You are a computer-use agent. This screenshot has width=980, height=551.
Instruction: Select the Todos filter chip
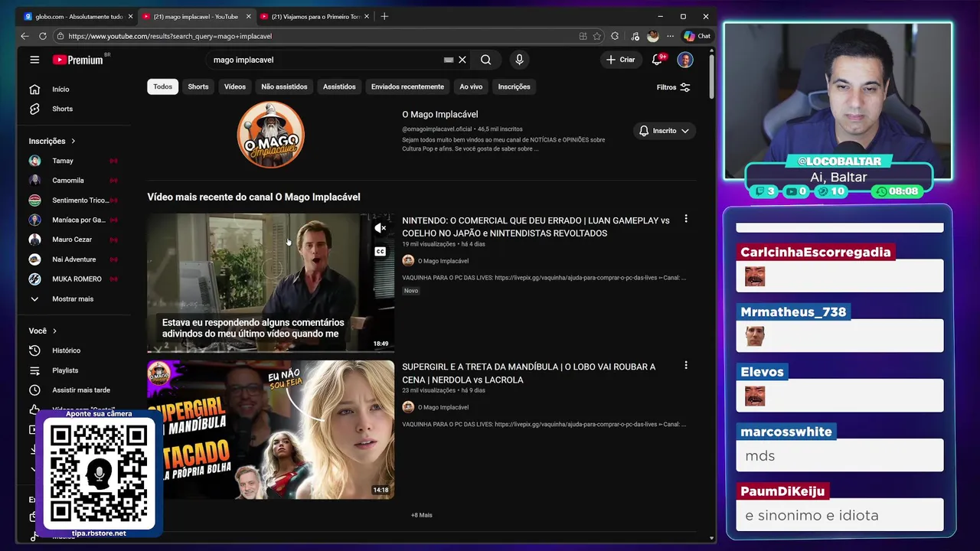pyautogui.click(x=162, y=86)
